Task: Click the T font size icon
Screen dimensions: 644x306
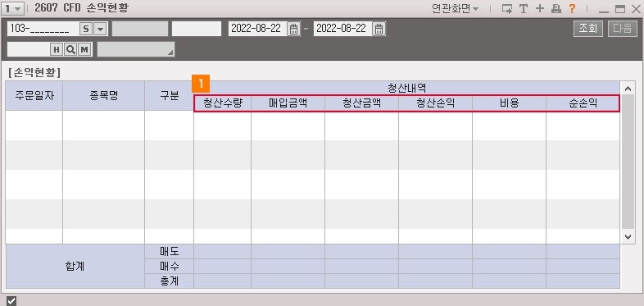Action: [524, 9]
